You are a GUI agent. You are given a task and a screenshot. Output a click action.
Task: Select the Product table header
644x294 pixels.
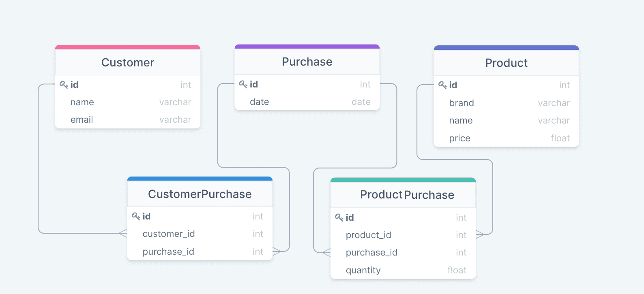coord(507,63)
